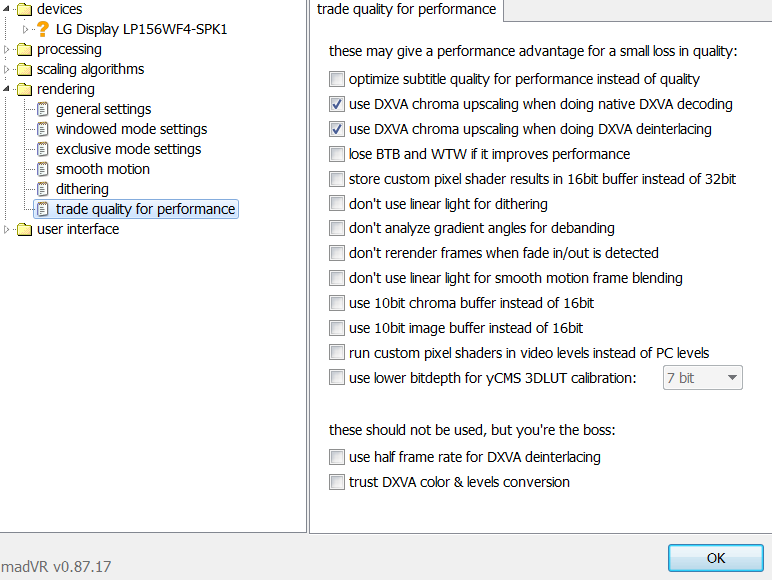Click the page icon next to general settings

43,109
